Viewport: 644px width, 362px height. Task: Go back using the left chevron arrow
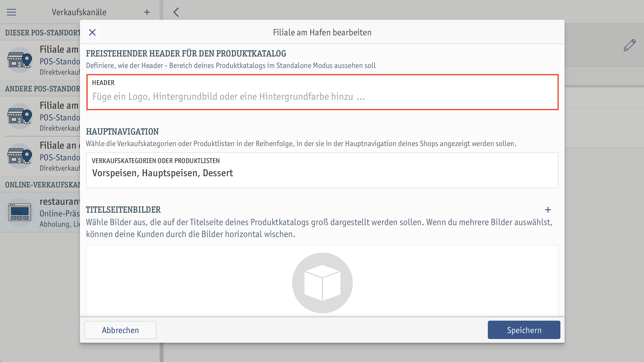(x=176, y=12)
